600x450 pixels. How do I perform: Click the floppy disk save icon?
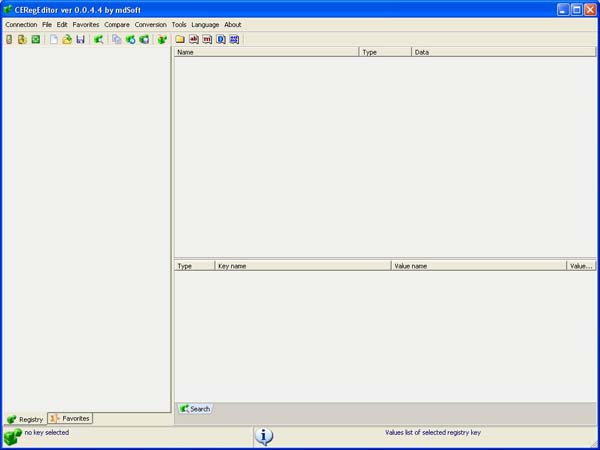point(80,40)
